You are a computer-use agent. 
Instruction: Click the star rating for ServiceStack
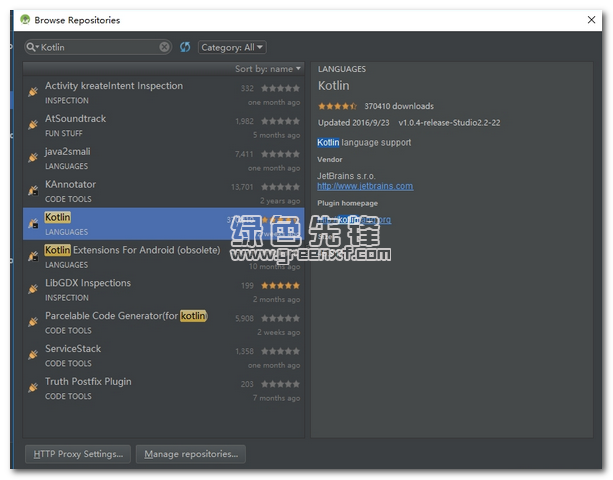[x=280, y=351]
